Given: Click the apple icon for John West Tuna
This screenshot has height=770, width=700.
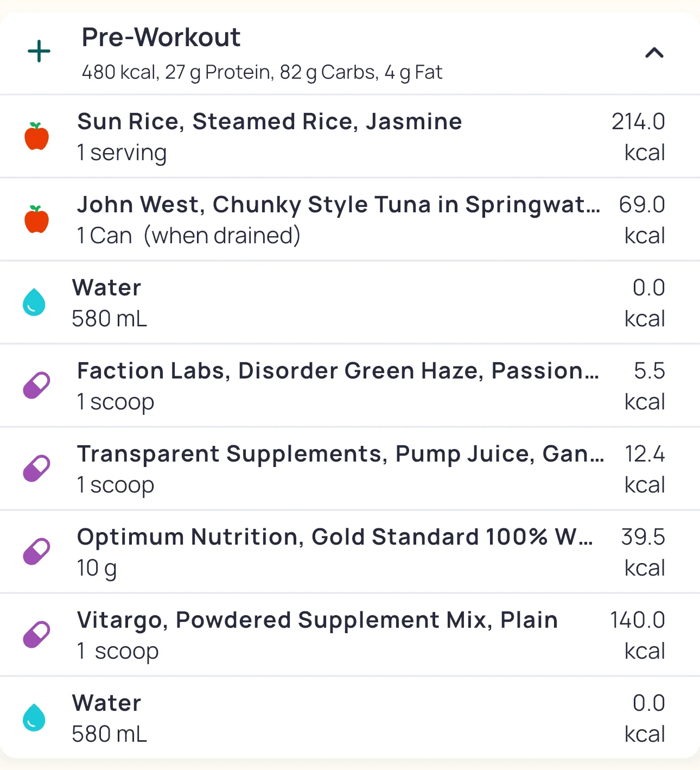Looking at the screenshot, I should 36,219.
